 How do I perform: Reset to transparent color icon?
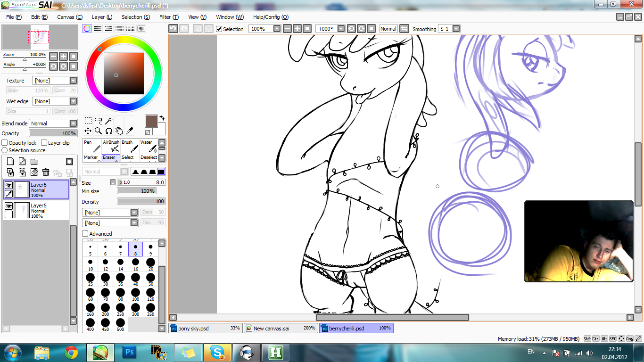148,132
